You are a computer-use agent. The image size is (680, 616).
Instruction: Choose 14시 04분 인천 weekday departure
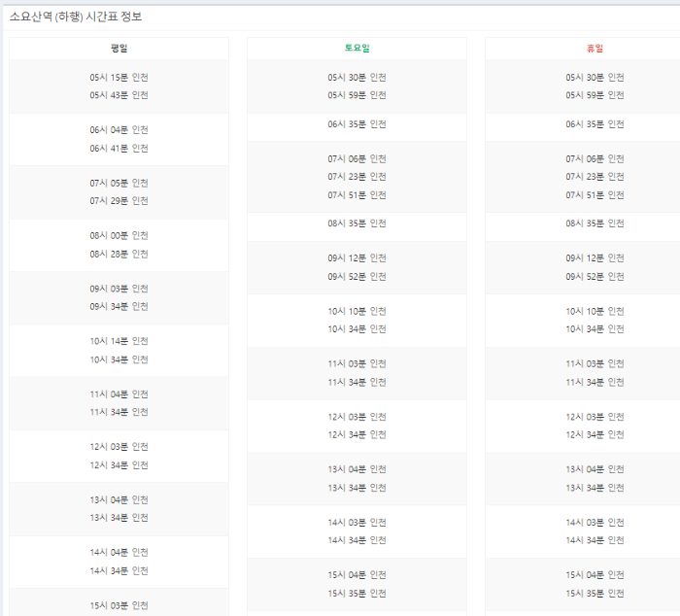119,552
